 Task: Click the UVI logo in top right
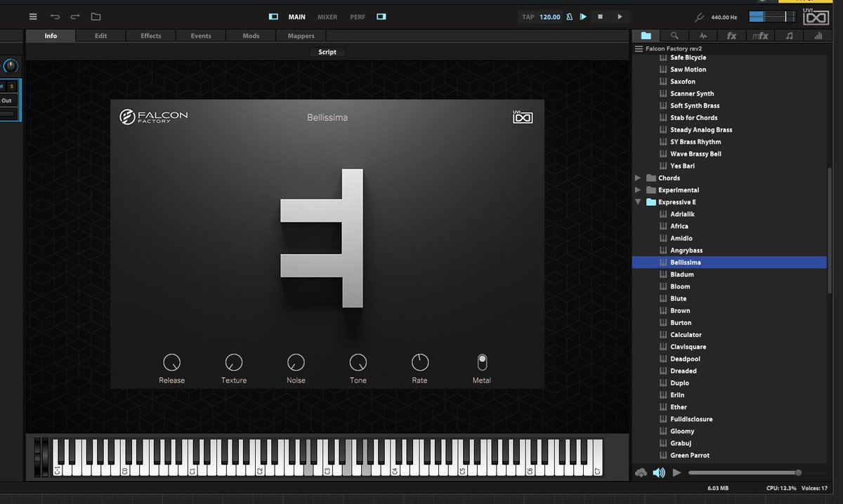coord(816,16)
